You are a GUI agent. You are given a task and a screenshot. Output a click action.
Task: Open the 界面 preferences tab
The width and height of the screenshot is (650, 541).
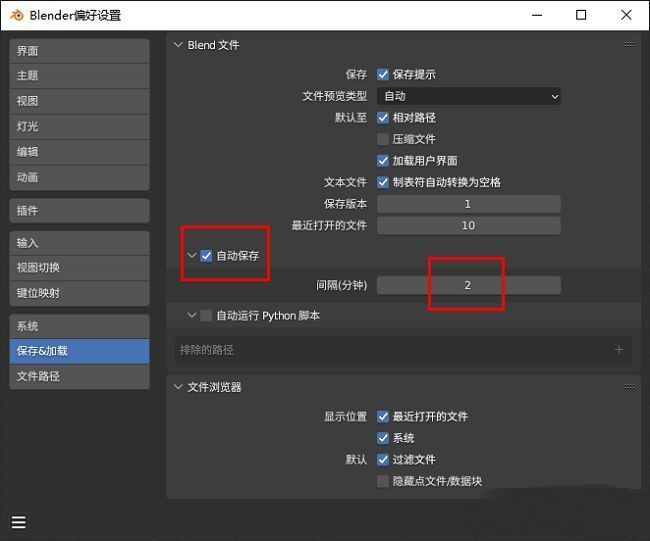tap(79, 51)
